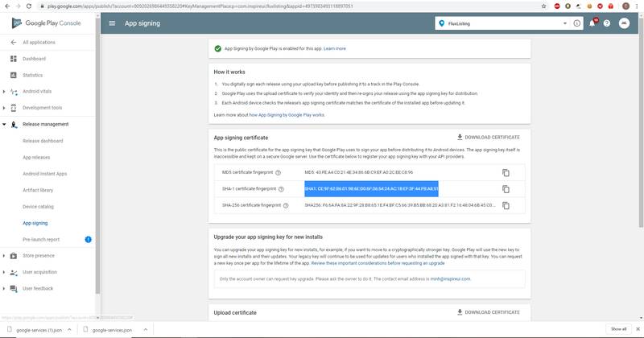Click the highlighted SHA1 fingerprint text

[371, 189]
